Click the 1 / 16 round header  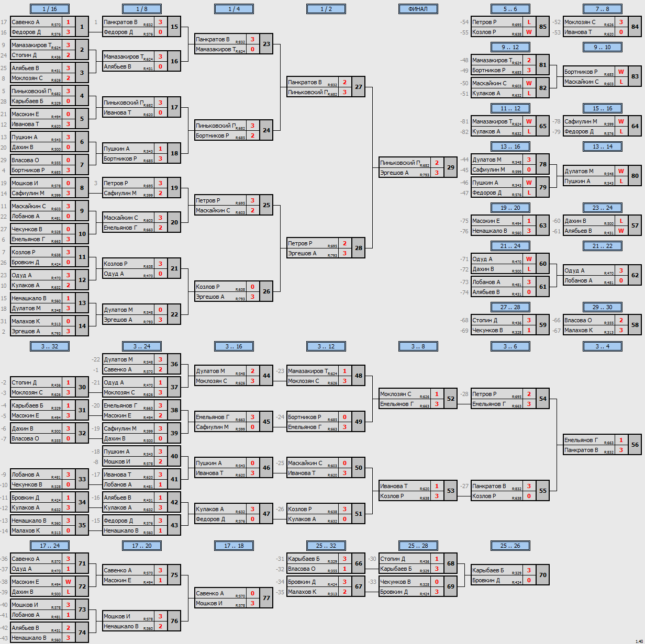[x=50, y=9]
